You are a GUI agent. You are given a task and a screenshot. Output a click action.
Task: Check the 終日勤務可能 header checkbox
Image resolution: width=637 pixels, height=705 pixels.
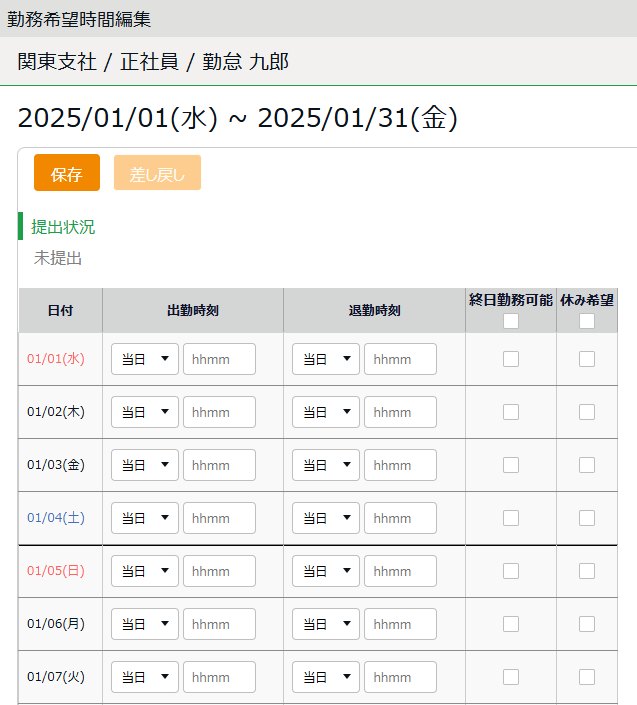tap(511, 321)
